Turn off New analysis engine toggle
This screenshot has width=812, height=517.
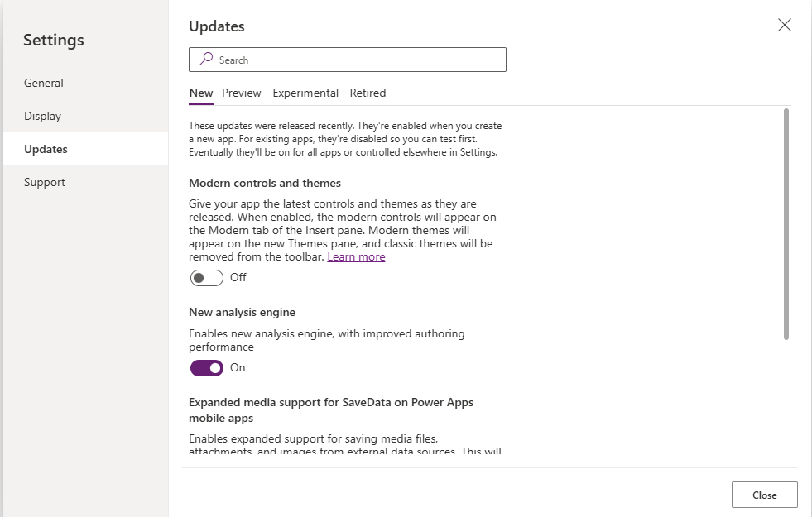pos(207,368)
